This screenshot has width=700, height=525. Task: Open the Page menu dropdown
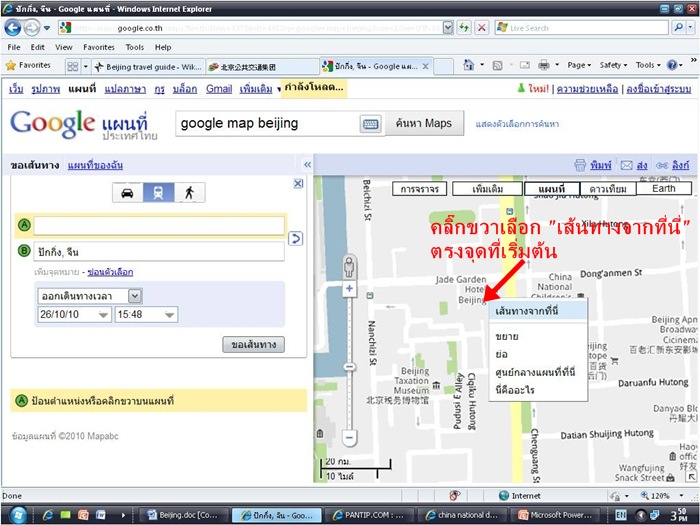(x=579, y=65)
